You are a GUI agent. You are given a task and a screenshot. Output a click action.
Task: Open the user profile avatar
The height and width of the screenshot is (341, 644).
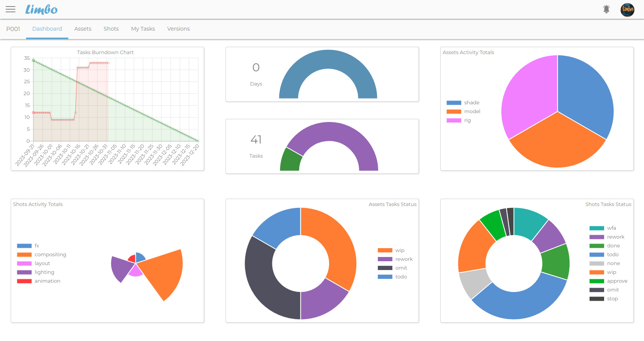pyautogui.click(x=627, y=10)
